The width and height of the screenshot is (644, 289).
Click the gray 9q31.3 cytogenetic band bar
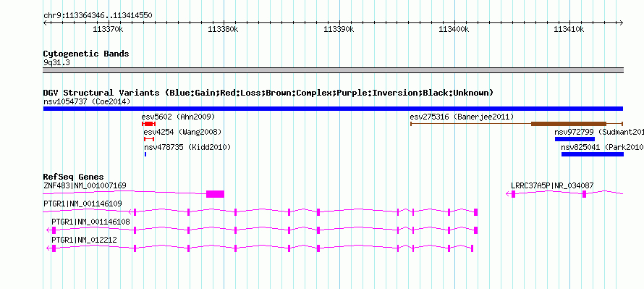(333, 70)
